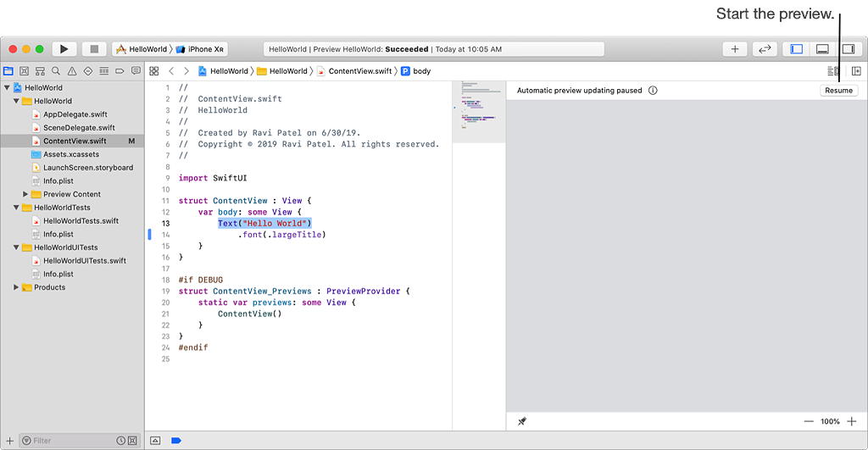This screenshot has height=450, width=868.
Task: Open the Find navigator magnifier
Action: [56, 71]
